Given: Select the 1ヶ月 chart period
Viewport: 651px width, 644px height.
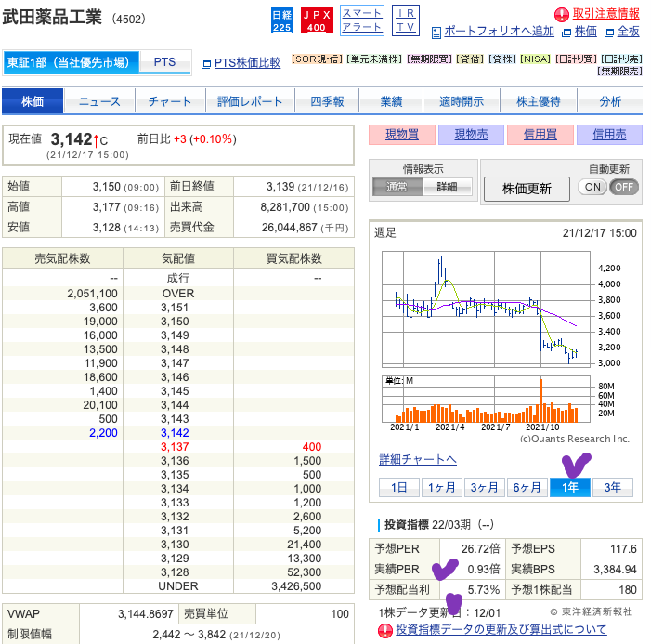Looking at the screenshot, I should pyautogui.click(x=442, y=487).
